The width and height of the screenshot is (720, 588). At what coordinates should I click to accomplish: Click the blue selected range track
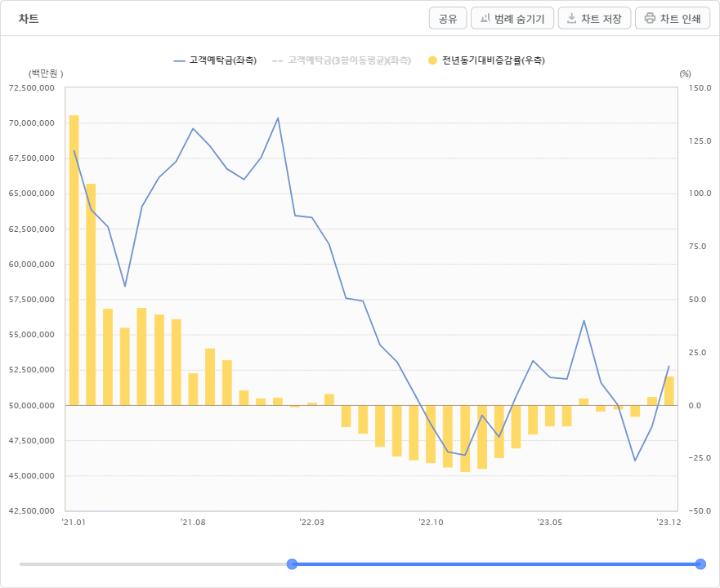(496, 564)
